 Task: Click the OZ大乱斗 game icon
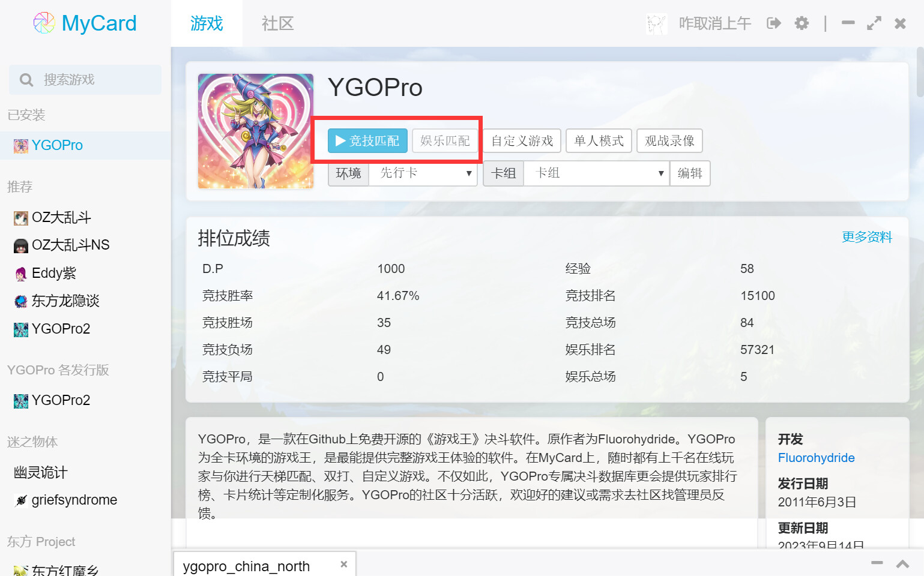21,218
